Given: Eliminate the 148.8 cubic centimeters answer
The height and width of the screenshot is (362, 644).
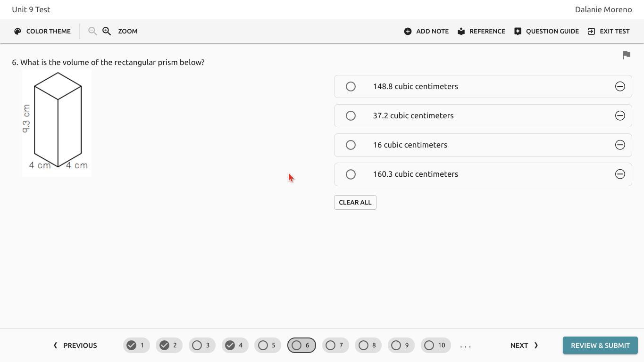Looking at the screenshot, I should coord(620,86).
